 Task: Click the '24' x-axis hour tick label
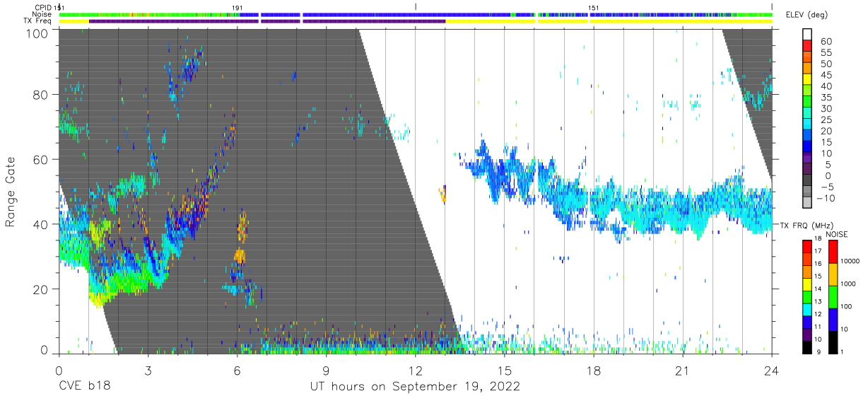pyautogui.click(x=772, y=371)
